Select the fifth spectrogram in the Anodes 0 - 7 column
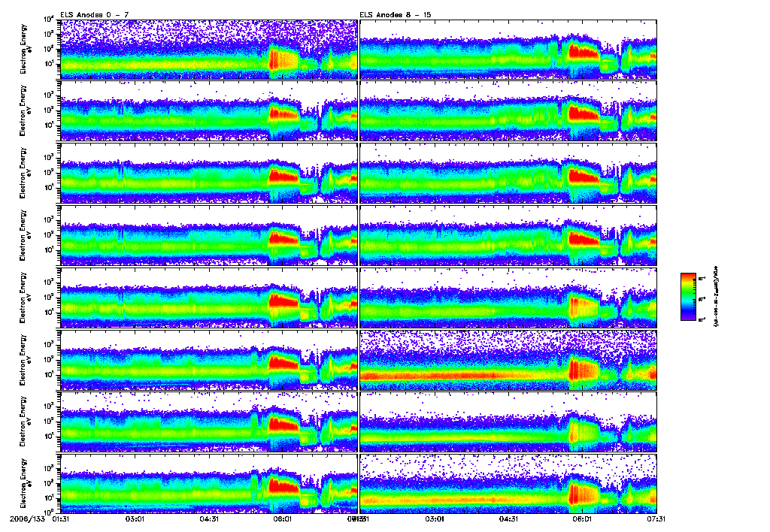Viewport: 770px width, 532px height. click(x=209, y=298)
